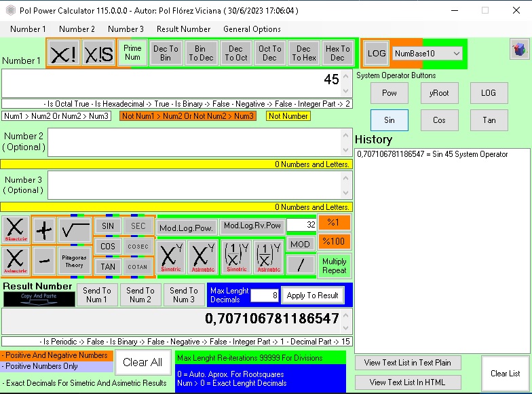Screen dimensions: 532x394
Task: Select Positive And Negative Numbers option
Action: pos(56,355)
